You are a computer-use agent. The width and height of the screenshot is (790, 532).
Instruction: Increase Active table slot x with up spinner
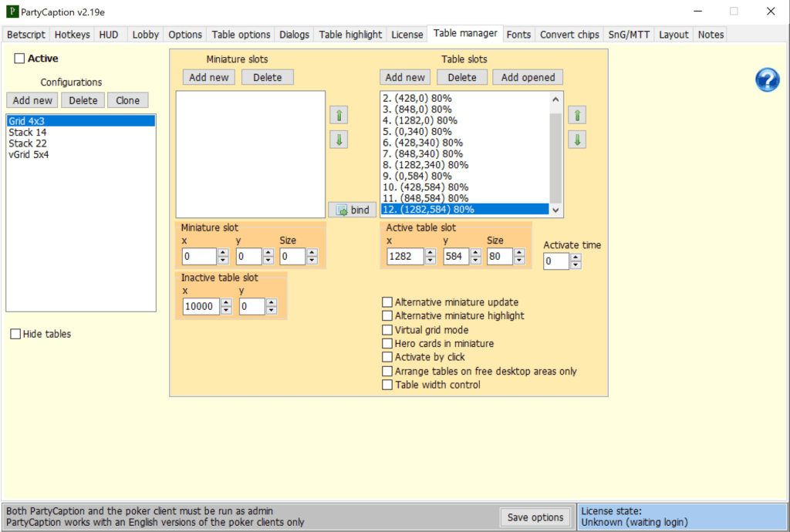(430, 253)
